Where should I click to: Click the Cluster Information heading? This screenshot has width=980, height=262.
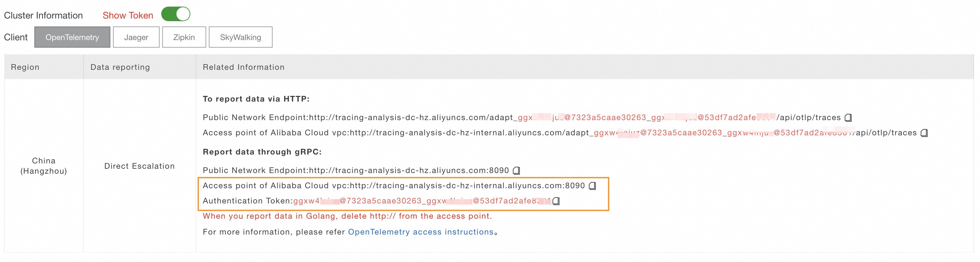pyautogui.click(x=43, y=15)
